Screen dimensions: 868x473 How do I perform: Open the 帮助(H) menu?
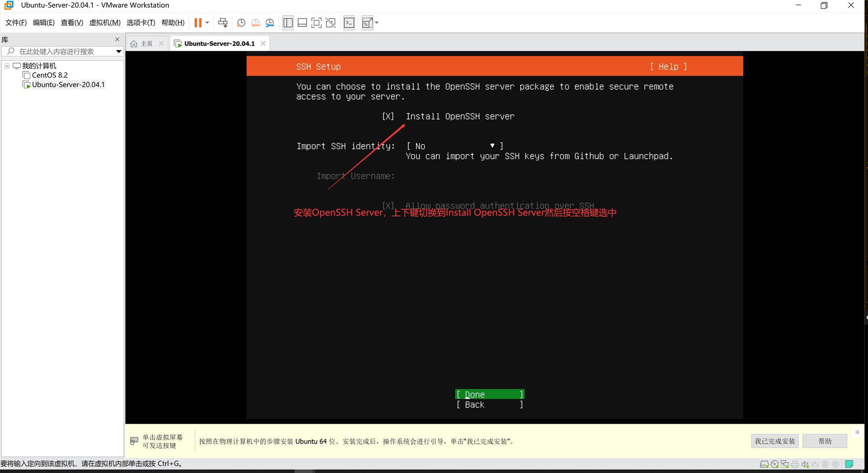[173, 23]
